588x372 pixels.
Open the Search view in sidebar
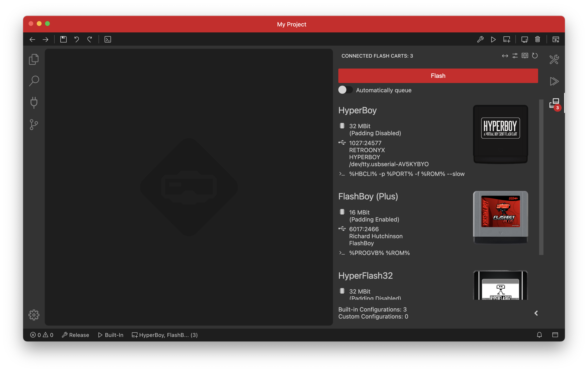click(34, 81)
